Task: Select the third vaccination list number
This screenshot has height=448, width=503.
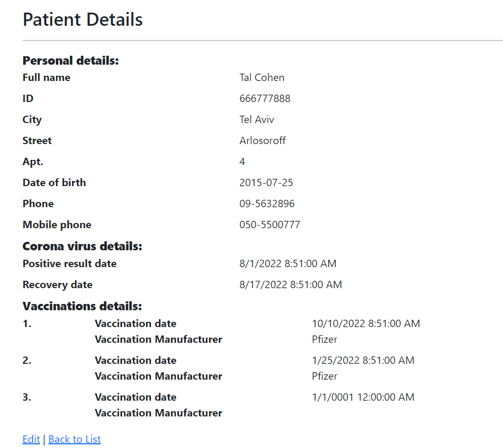Action: point(26,397)
